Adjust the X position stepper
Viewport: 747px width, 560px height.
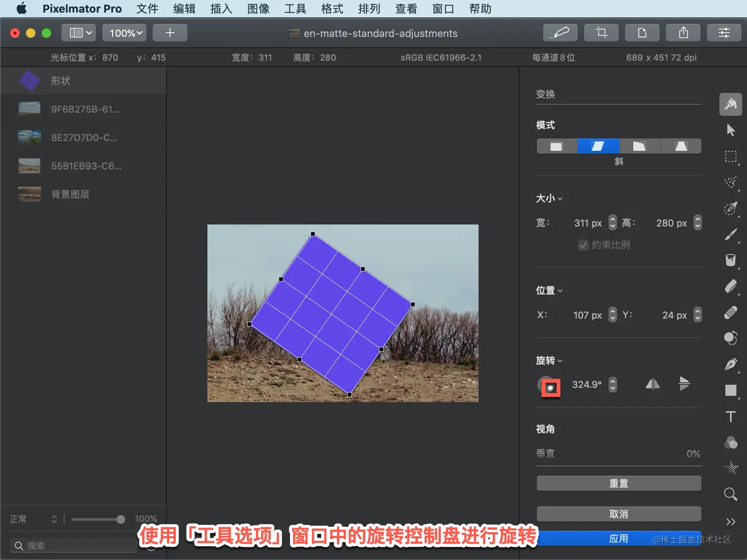613,314
